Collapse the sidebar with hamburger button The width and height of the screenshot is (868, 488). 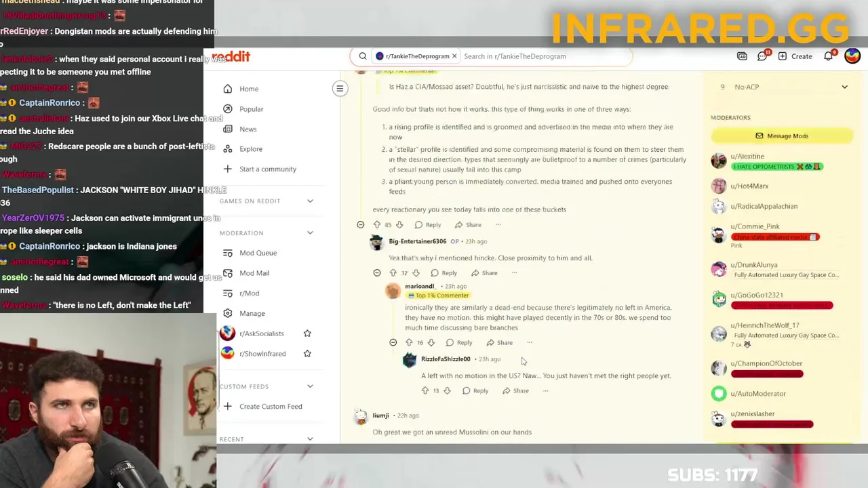click(x=340, y=88)
